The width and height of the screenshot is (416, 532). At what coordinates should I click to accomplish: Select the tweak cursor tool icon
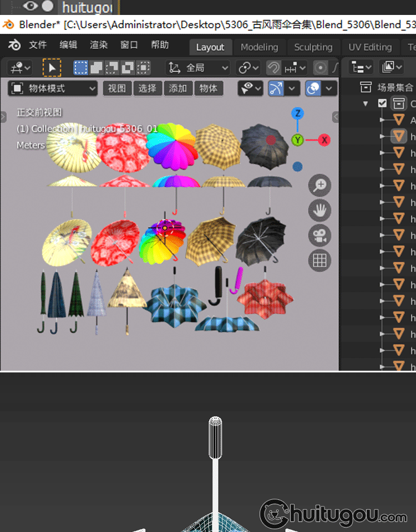pos(52,68)
